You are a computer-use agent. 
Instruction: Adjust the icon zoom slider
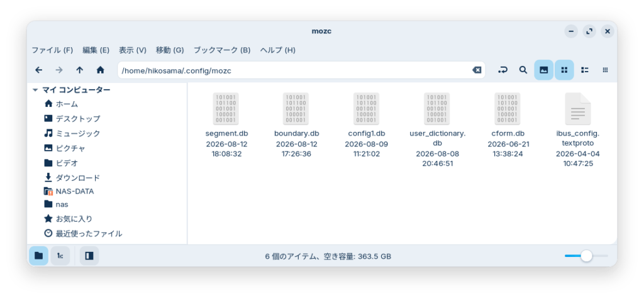587,256
